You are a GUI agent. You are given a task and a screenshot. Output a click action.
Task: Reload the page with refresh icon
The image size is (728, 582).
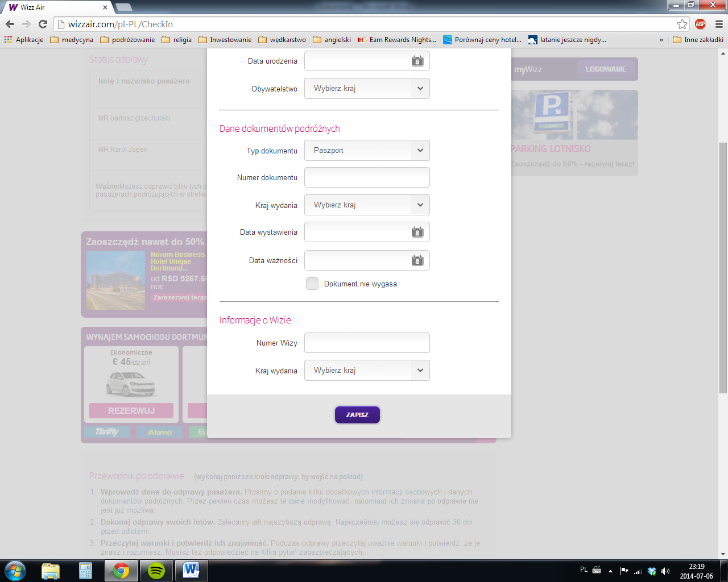(x=43, y=24)
